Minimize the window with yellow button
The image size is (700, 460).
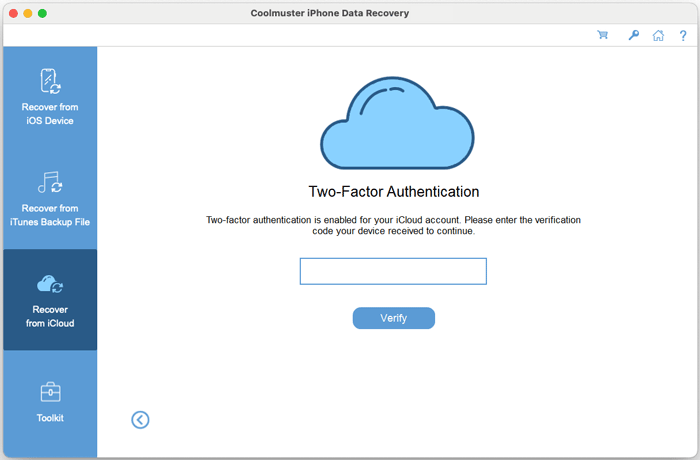tap(28, 13)
